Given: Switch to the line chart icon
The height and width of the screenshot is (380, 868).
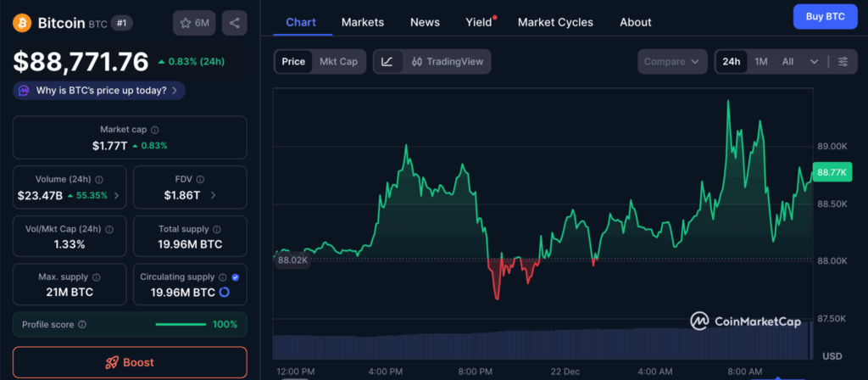Looking at the screenshot, I should (387, 62).
